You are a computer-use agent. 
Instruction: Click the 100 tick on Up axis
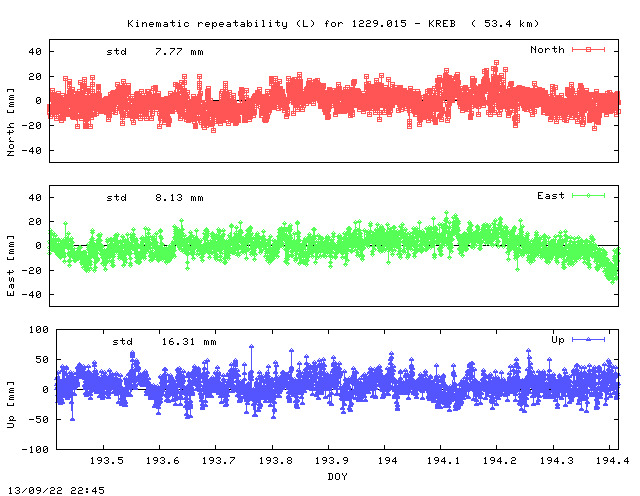pyautogui.click(x=39, y=330)
